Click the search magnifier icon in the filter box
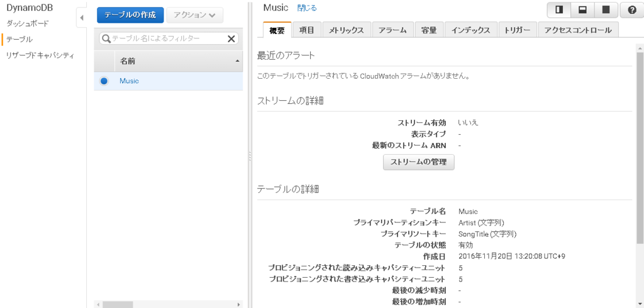The height and width of the screenshot is (308, 644). click(x=106, y=38)
